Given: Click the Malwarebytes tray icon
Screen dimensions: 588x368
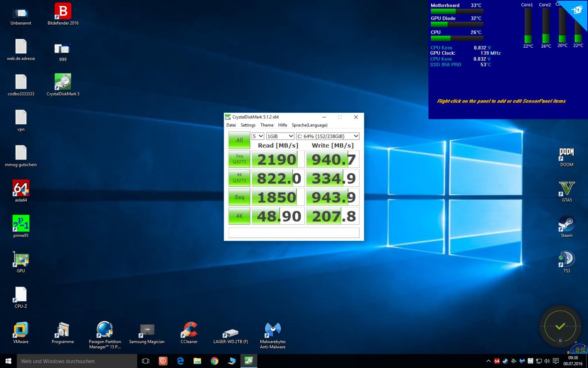Looking at the screenshot, I should [522, 361].
